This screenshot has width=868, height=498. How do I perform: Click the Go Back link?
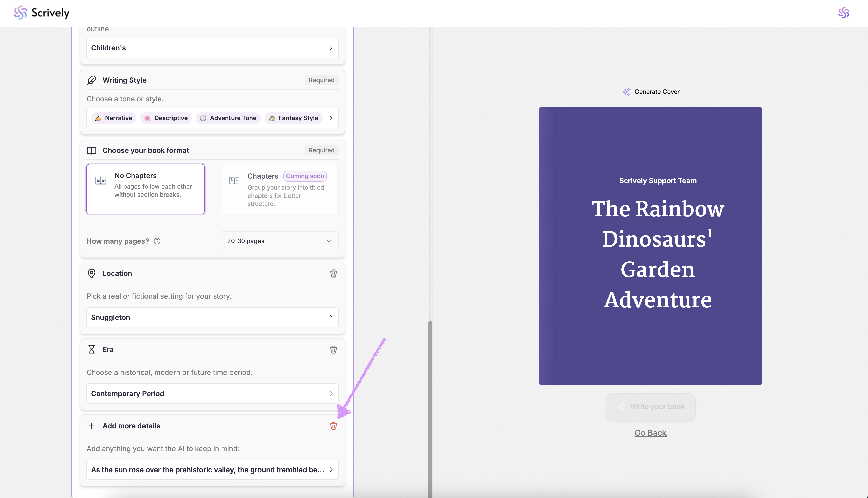point(650,433)
